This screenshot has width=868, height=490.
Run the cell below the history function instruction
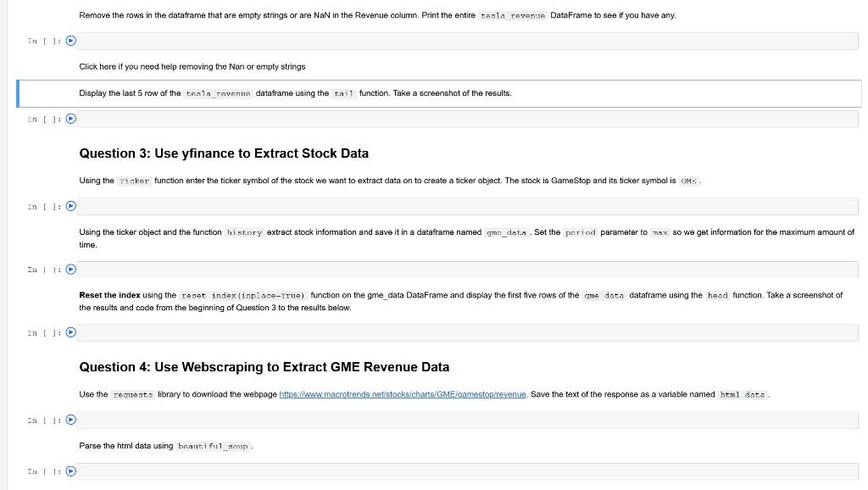(x=71, y=270)
